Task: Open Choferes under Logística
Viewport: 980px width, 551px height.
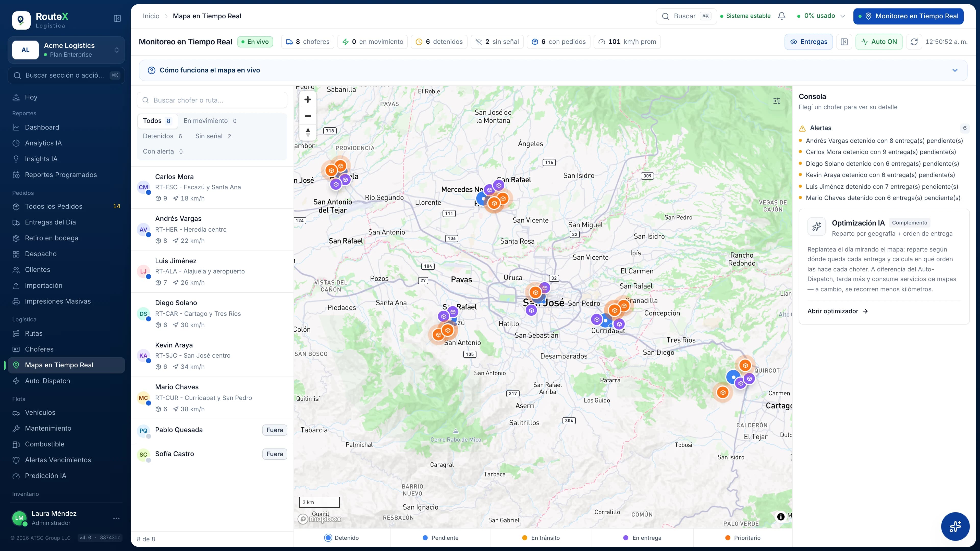Action: coord(66,349)
